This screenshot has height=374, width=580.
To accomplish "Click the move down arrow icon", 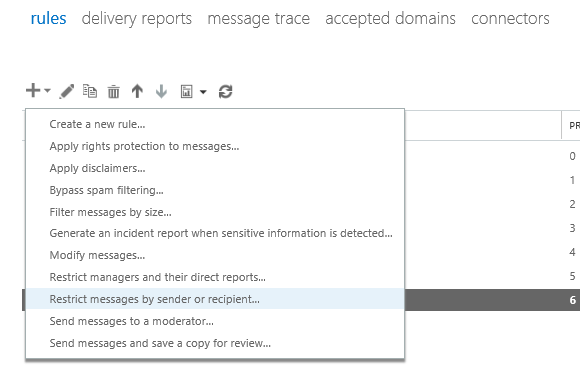I will [161, 91].
